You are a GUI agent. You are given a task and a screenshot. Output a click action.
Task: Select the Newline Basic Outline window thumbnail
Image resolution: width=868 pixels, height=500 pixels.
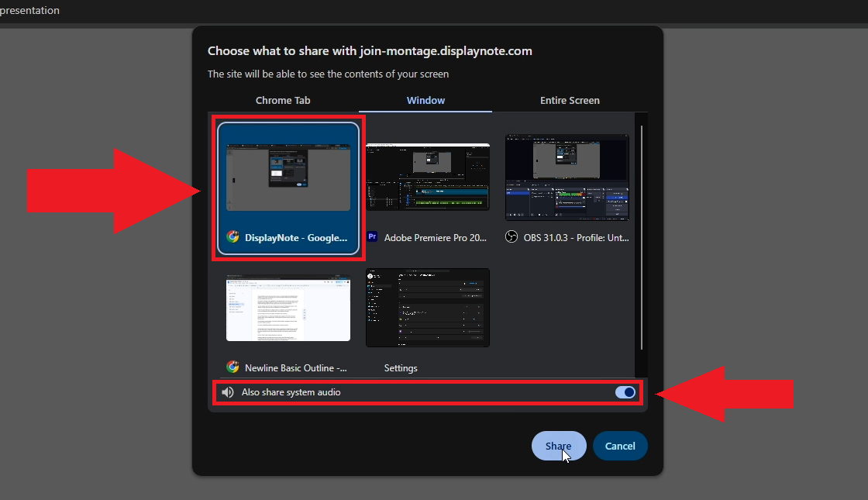click(288, 306)
